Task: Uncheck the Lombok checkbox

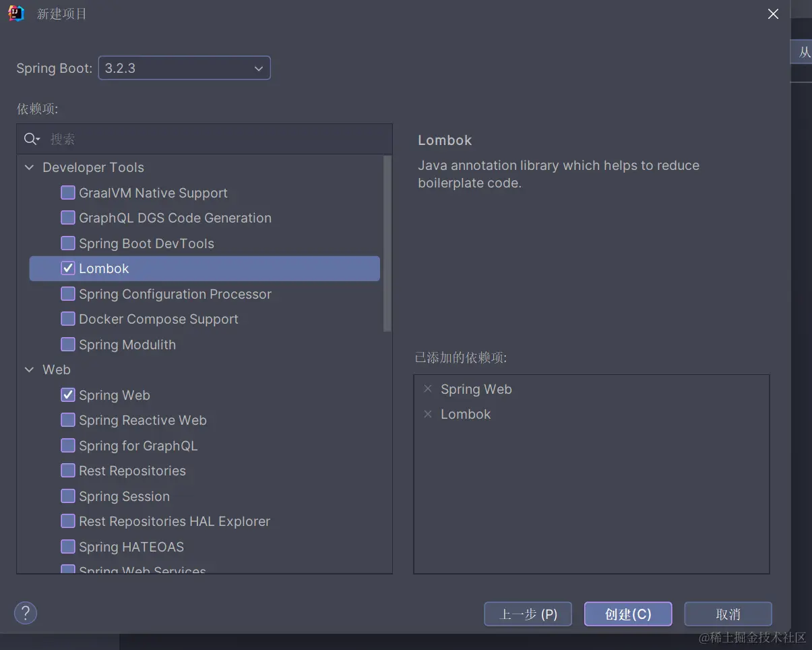Action: [x=68, y=268]
